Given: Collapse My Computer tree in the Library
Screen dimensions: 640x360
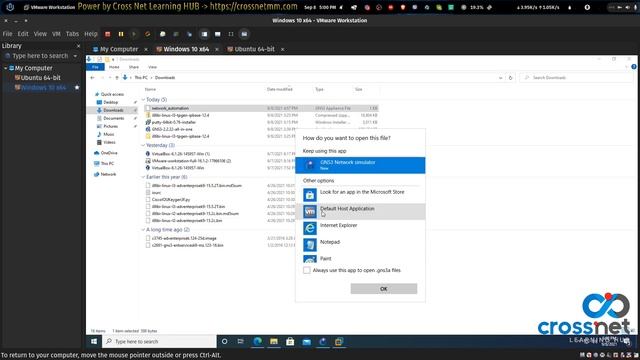Looking at the screenshot, I should pos(6,68).
